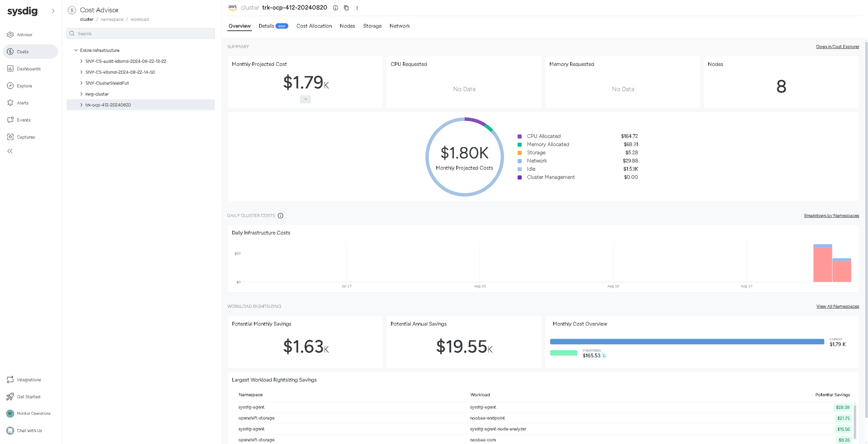Collapse the Entire Infrastructure tree node
This screenshot has height=444, width=868.
[x=76, y=50]
